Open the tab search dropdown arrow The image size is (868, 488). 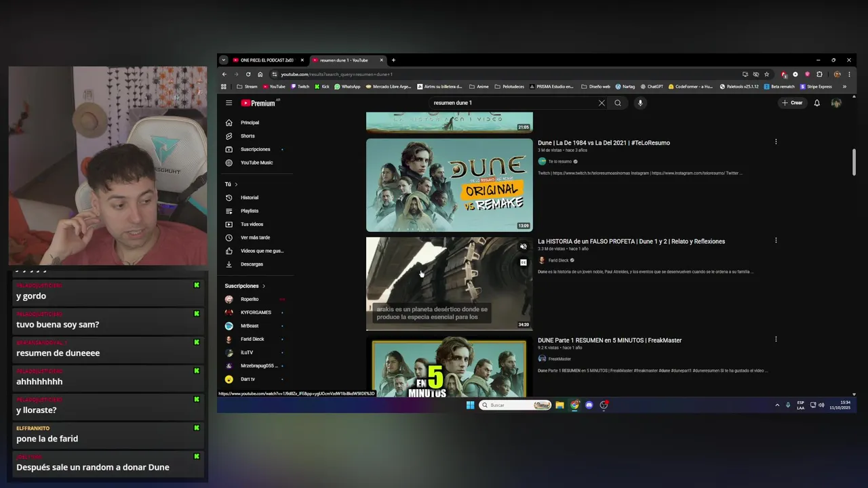[224, 60]
